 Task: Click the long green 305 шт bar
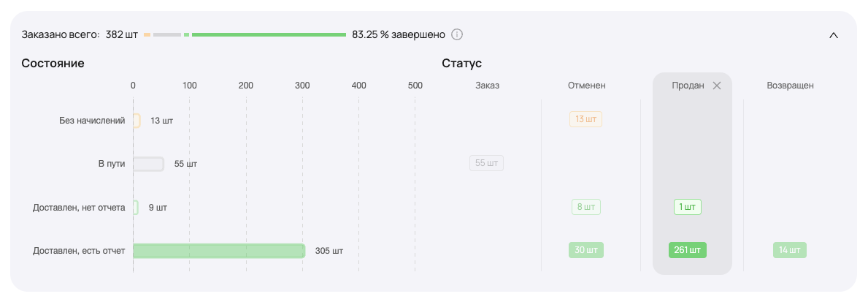coord(219,251)
